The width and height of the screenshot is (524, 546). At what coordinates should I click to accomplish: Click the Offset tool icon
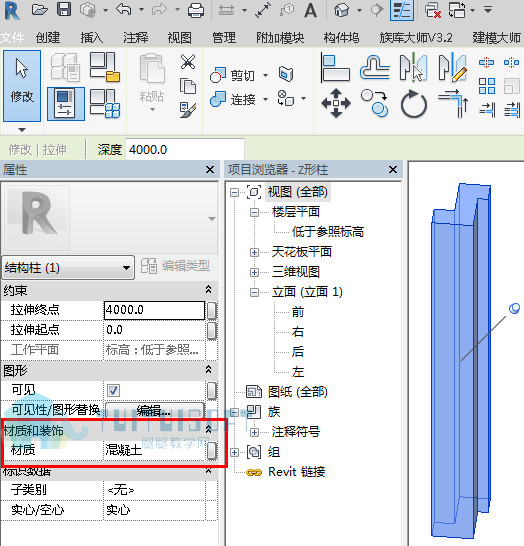375,67
